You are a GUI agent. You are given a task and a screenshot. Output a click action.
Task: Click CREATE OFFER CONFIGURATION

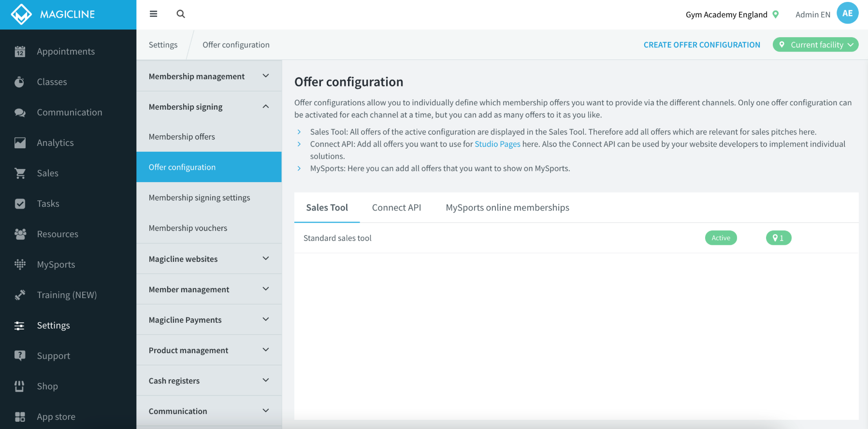pyautogui.click(x=702, y=44)
